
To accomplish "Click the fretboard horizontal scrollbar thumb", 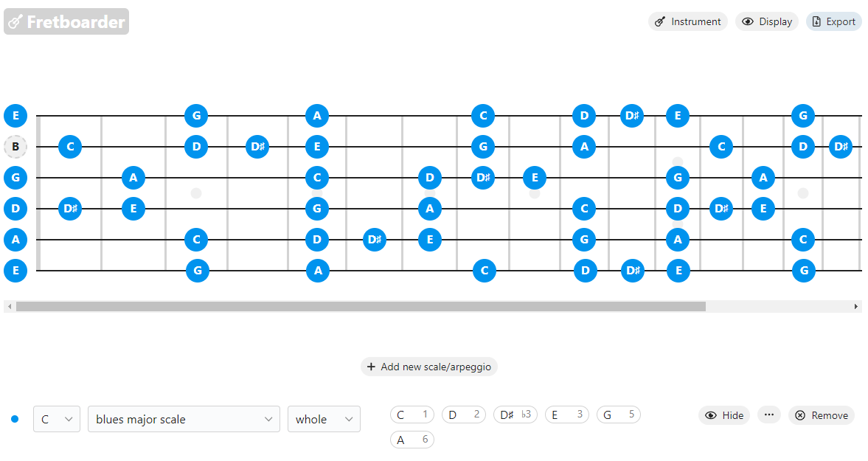I will 361,306.
